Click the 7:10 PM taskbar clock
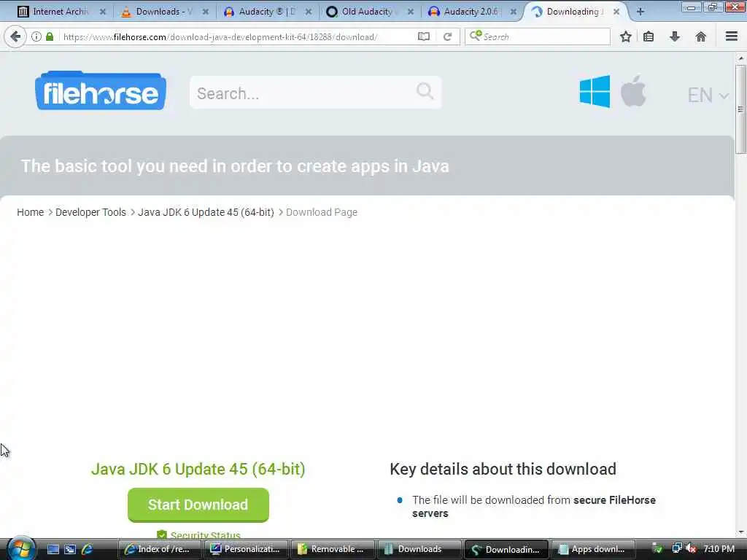The image size is (747, 560). pos(719,549)
